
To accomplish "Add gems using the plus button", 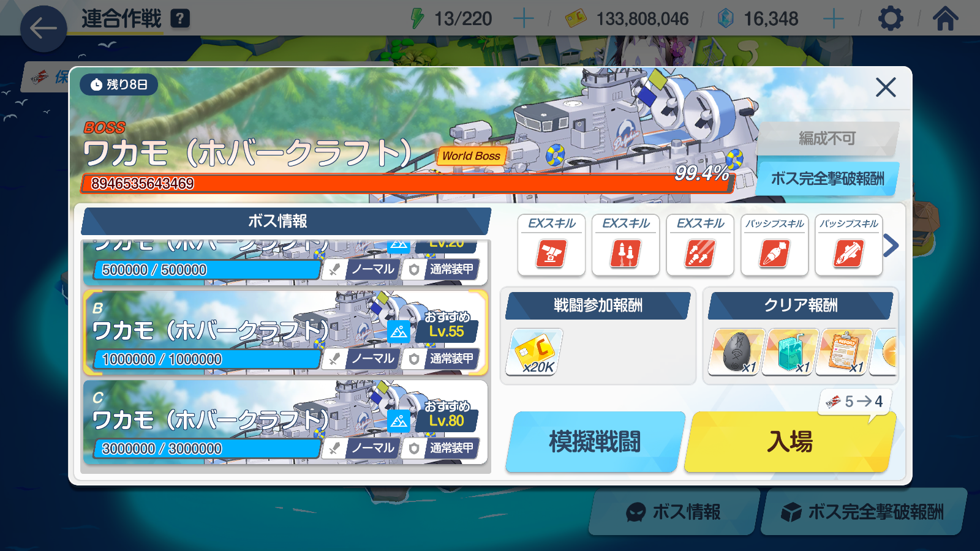I will click(x=833, y=19).
